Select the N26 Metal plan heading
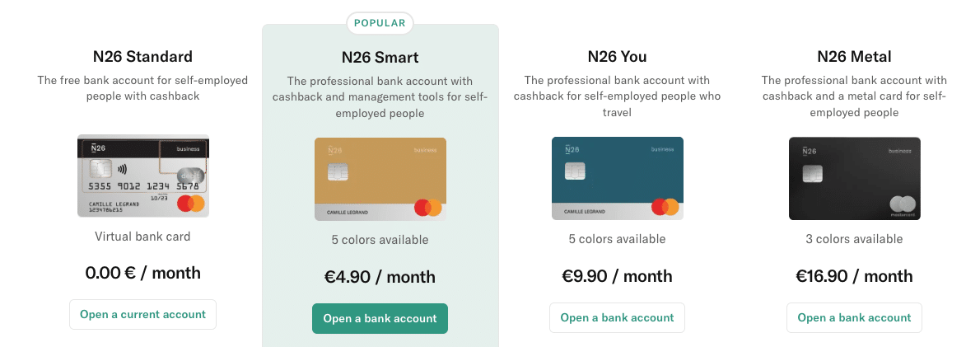This screenshot has width=980, height=347. [x=854, y=57]
